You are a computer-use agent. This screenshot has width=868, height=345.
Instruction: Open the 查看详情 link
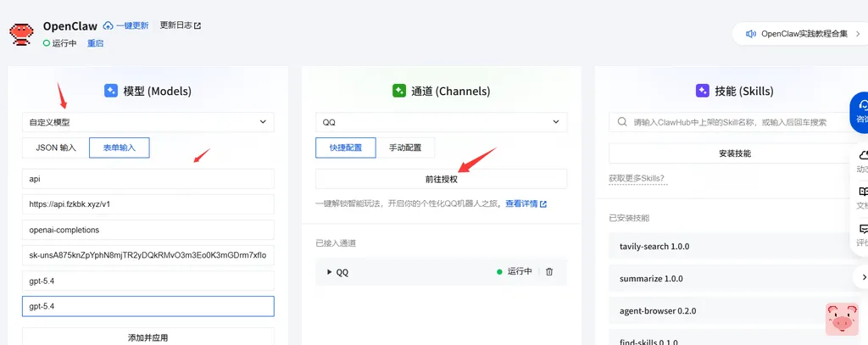pos(526,203)
